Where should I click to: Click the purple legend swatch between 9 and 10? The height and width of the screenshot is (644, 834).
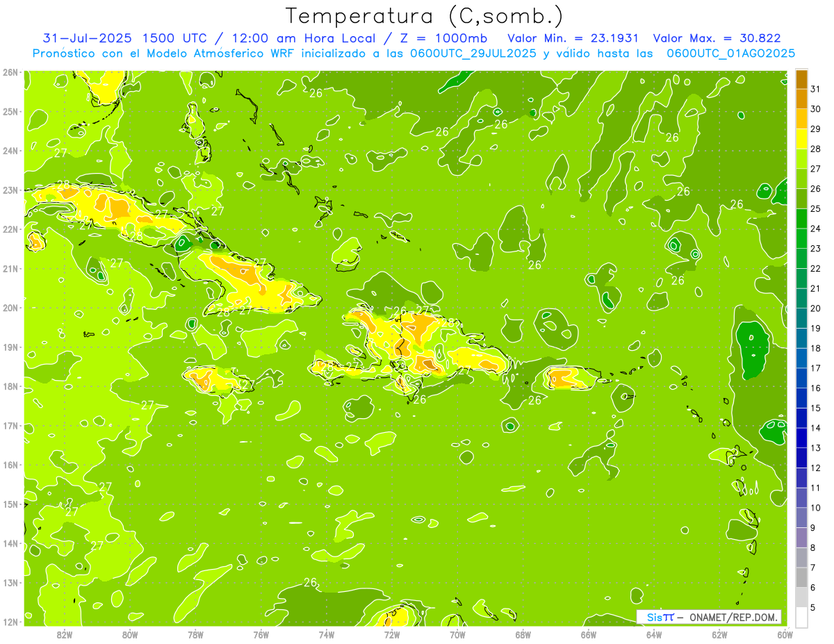[801, 518]
